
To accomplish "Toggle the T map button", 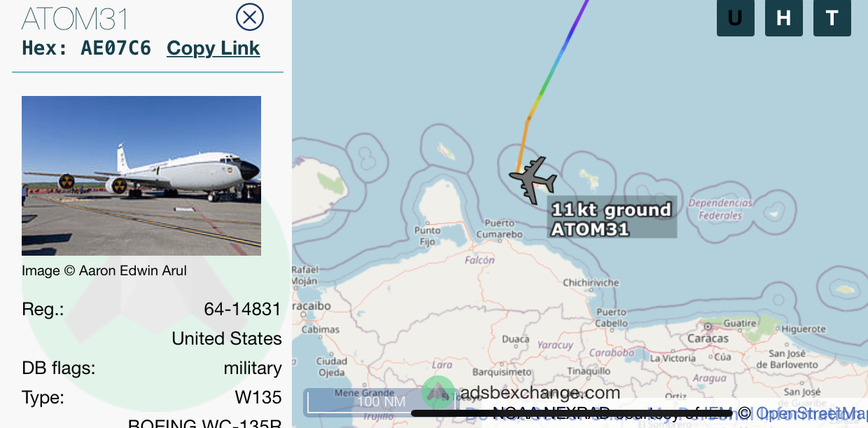I will coord(832,18).
